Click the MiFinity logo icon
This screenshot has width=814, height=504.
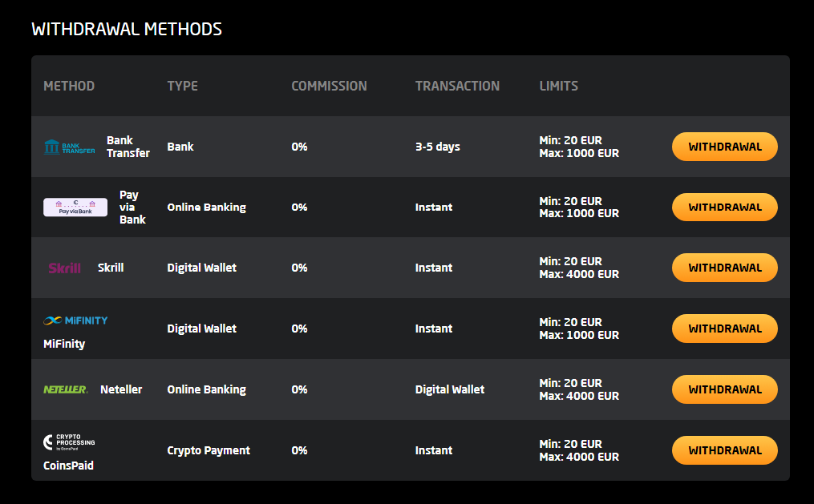[75, 321]
